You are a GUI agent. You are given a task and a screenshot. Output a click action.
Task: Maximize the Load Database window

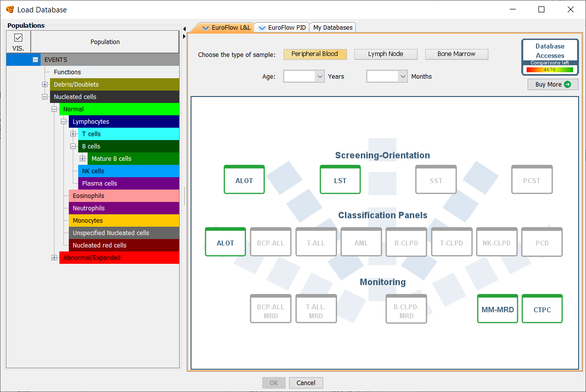point(541,9)
